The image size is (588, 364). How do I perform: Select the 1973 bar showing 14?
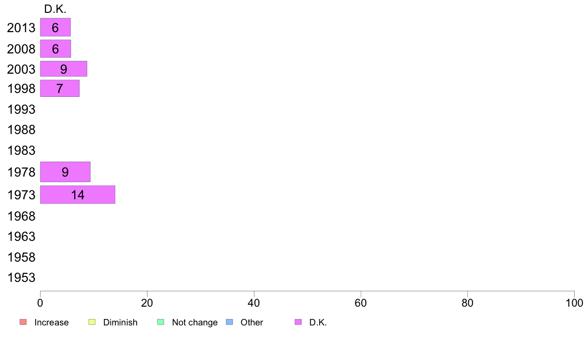(x=78, y=194)
